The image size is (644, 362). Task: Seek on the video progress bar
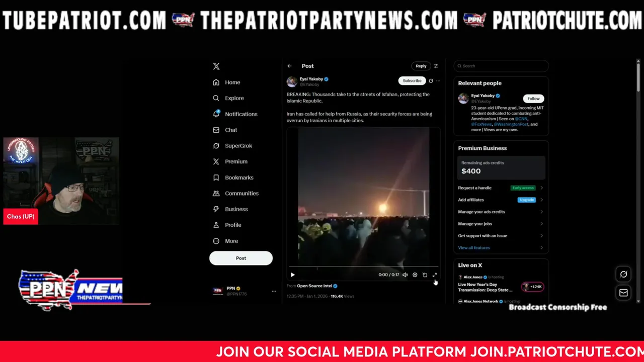click(363, 267)
